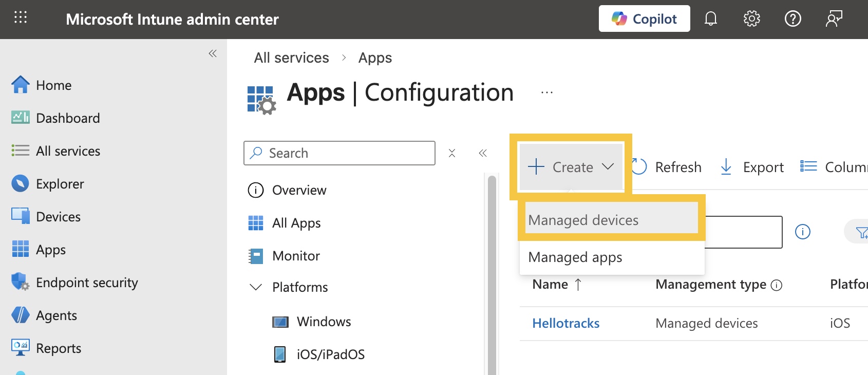This screenshot has width=868, height=375.
Task: Collapse the Apps resource menu pane
Action: click(483, 153)
